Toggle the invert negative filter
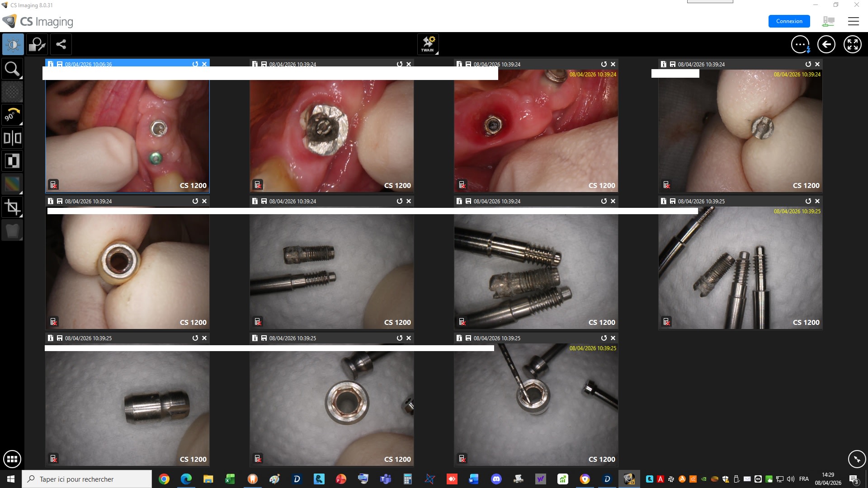 tap(12, 161)
